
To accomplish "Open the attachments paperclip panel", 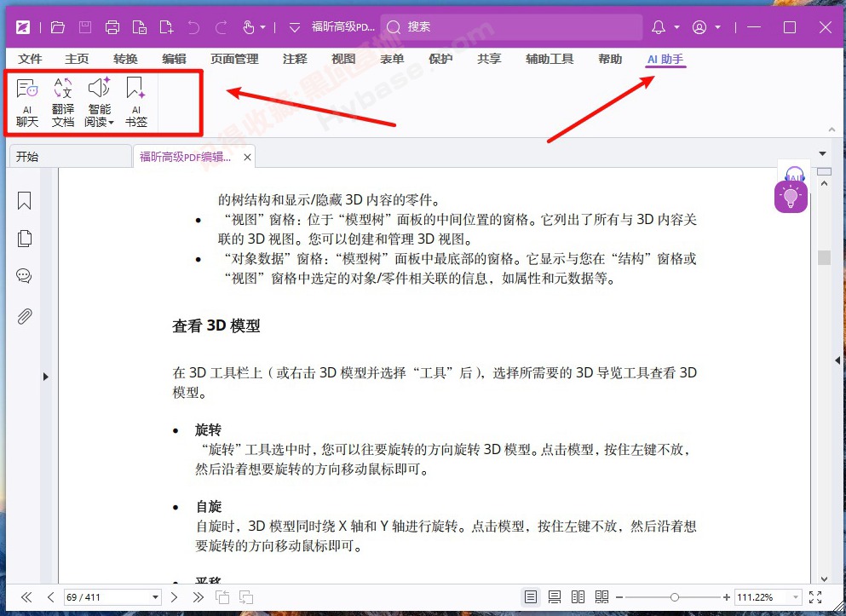I will point(24,316).
